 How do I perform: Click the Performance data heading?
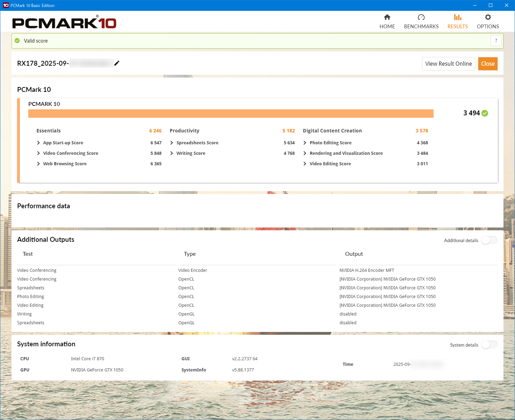[43, 206]
